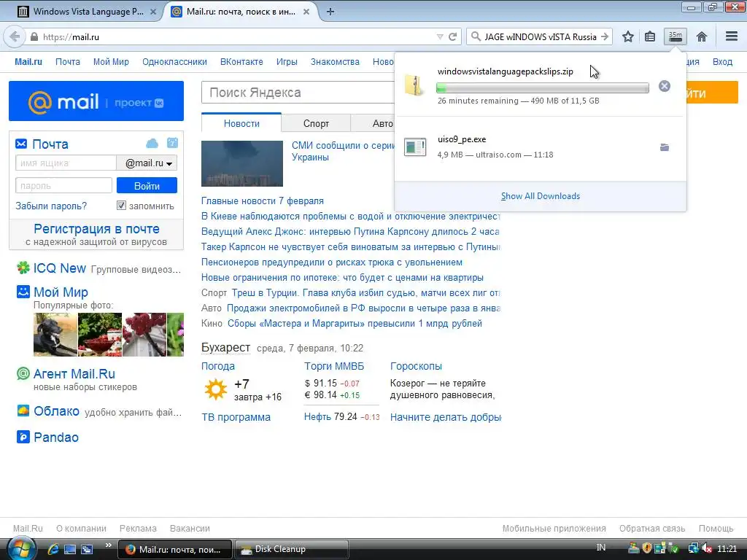The image size is (747, 560).
Task: Close the Mail.ru tab
Action: (306, 12)
